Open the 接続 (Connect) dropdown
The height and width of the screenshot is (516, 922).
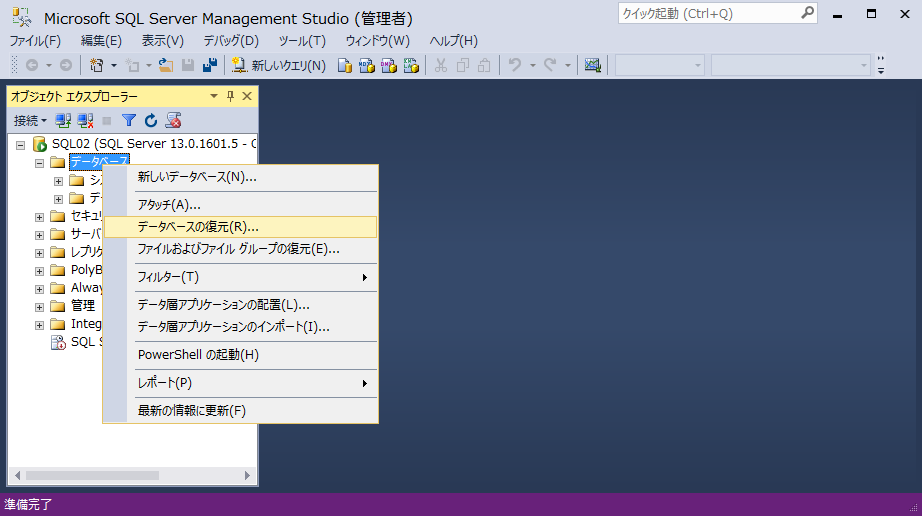pos(30,120)
